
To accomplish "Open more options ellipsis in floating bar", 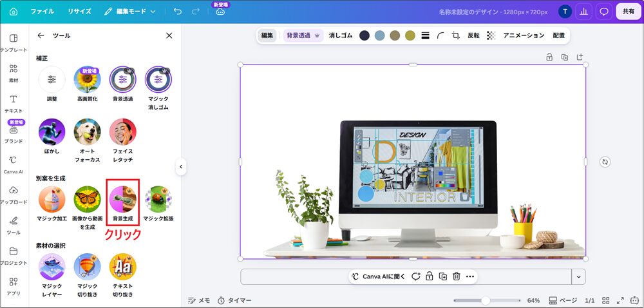I will 470,277.
